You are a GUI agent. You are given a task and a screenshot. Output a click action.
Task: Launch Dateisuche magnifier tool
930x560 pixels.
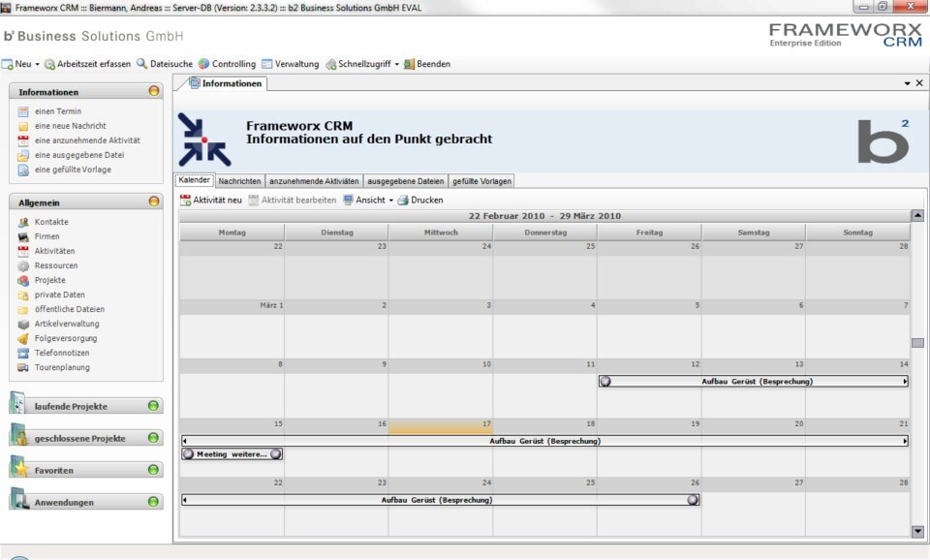click(x=165, y=64)
